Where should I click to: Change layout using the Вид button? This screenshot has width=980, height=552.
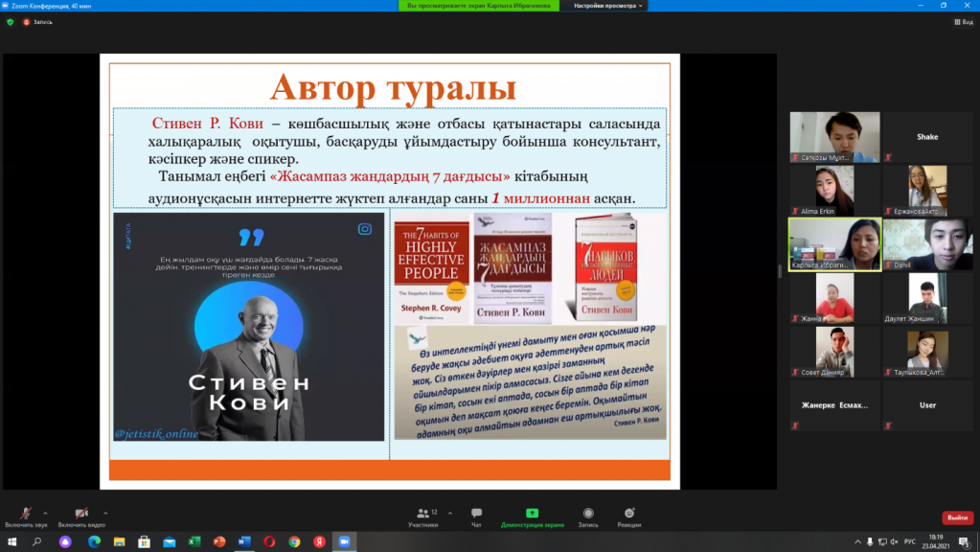(x=964, y=22)
